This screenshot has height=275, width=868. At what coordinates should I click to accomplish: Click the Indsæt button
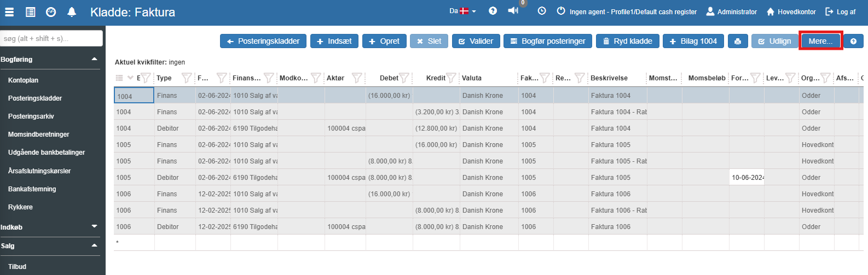[x=334, y=41]
